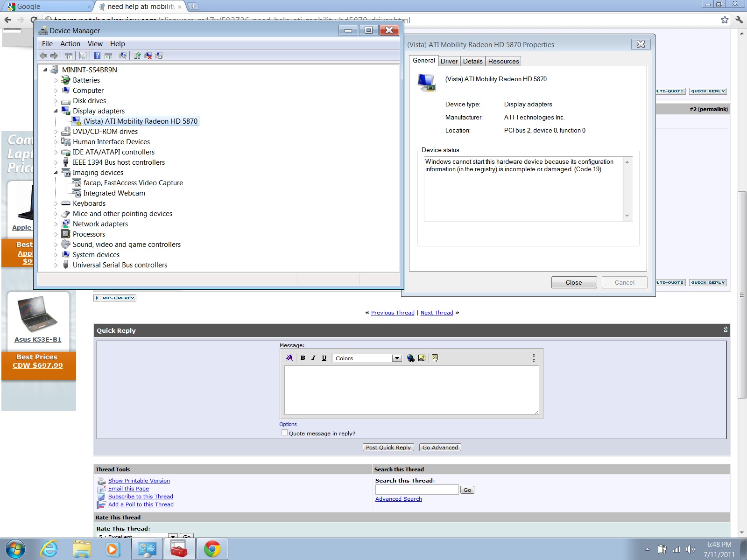Collapse the Imaging devices node

pyautogui.click(x=56, y=173)
